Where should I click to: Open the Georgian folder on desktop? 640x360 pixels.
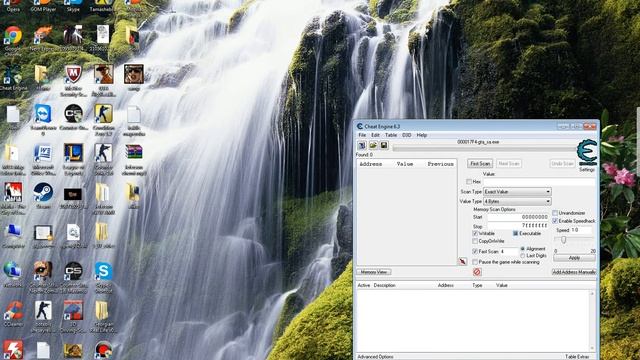pyautogui.click(x=103, y=310)
